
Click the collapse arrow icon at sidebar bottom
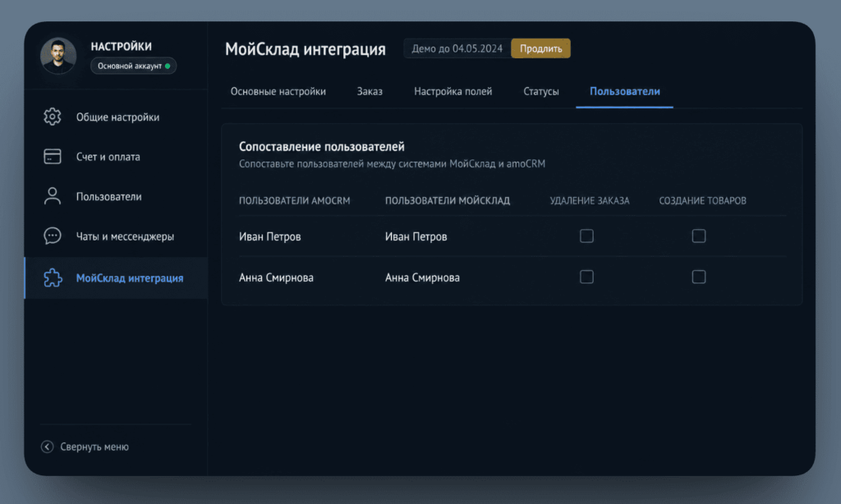[47, 447]
